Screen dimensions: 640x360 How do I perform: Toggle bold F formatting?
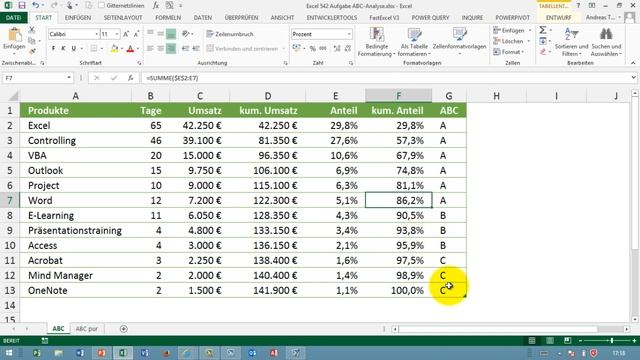[53, 49]
